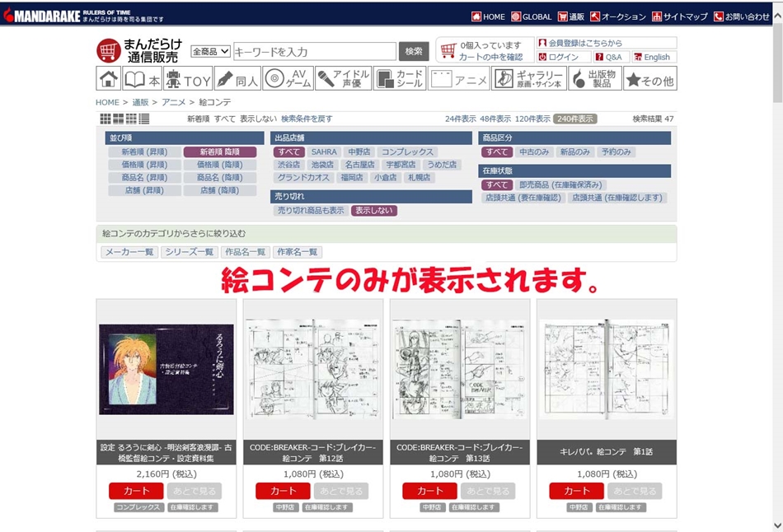Add CODE:BREAKER 第12話 to cart
Image resolution: width=783 pixels, height=532 pixels.
(283, 491)
